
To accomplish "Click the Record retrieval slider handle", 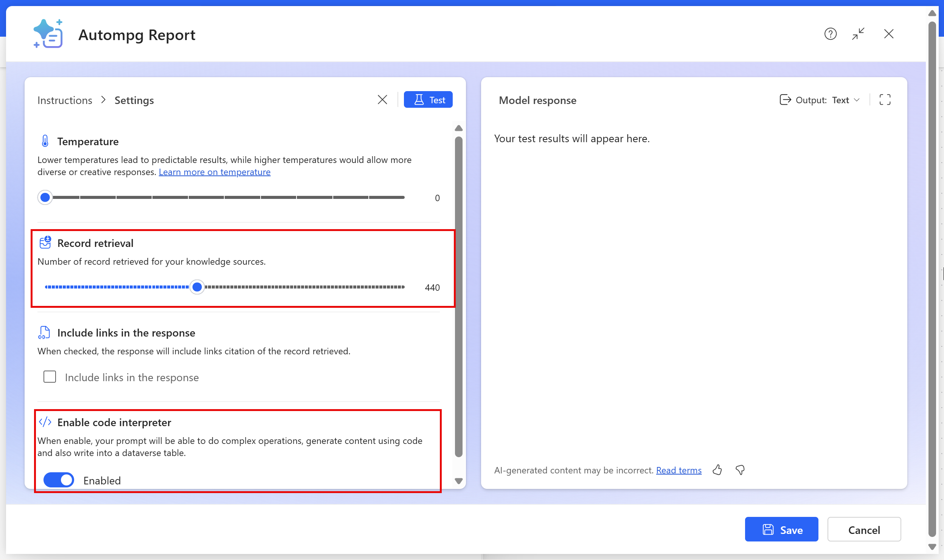I will pos(197,287).
